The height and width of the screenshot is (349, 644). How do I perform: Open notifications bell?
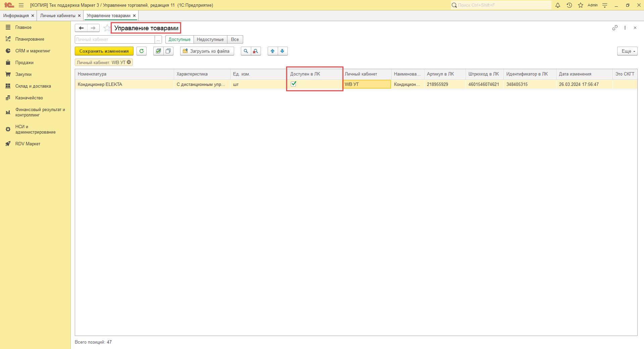pos(558,5)
